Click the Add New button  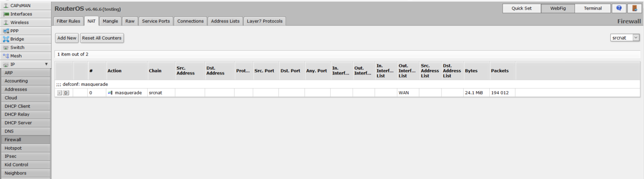click(x=67, y=38)
